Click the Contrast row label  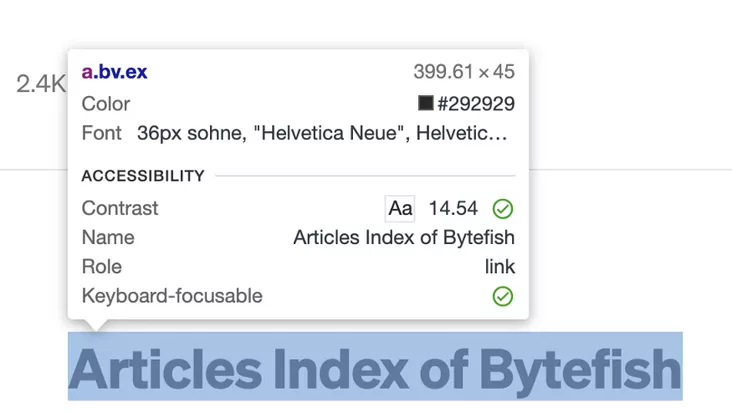pyautogui.click(x=120, y=208)
